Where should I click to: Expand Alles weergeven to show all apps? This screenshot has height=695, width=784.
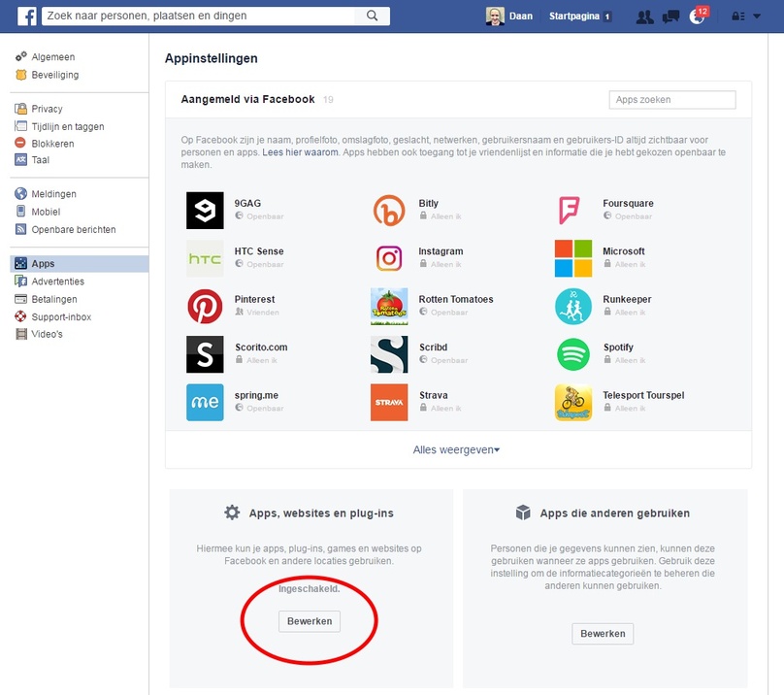tap(456, 449)
